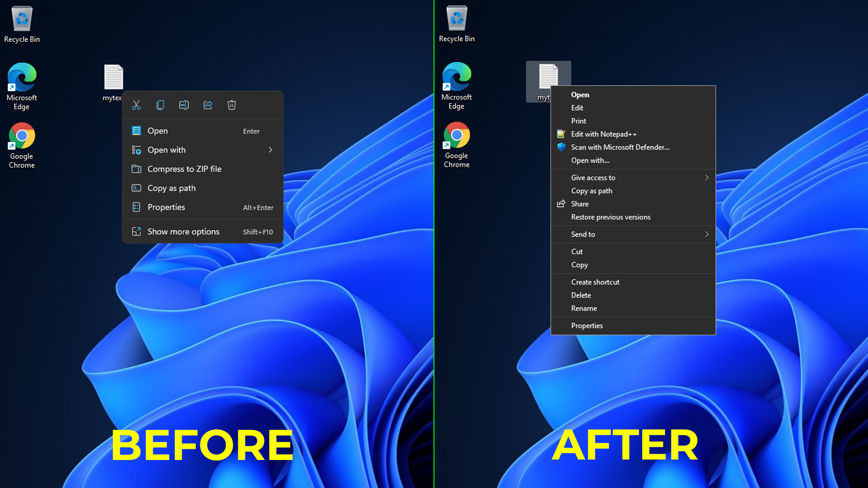868x488 pixels.
Task: Click the mytext file thumbnail on desktop
Action: pos(113,76)
